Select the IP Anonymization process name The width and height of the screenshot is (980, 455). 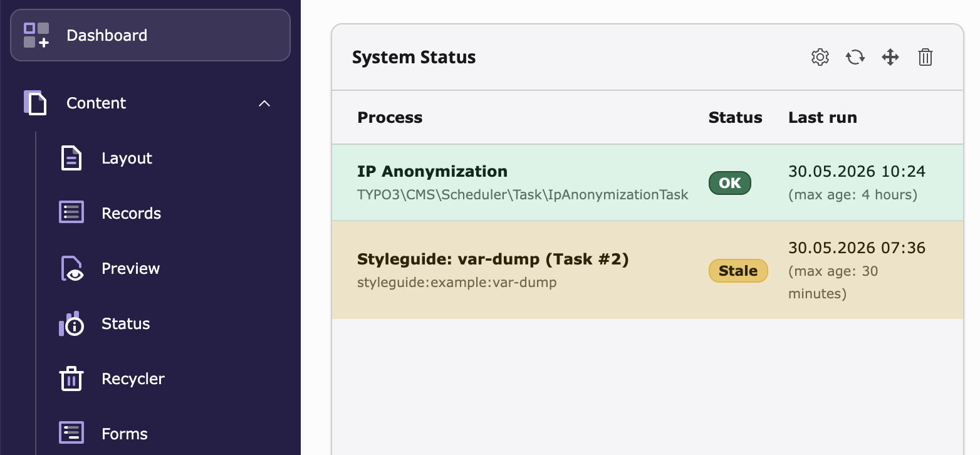click(x=432, y=171)
